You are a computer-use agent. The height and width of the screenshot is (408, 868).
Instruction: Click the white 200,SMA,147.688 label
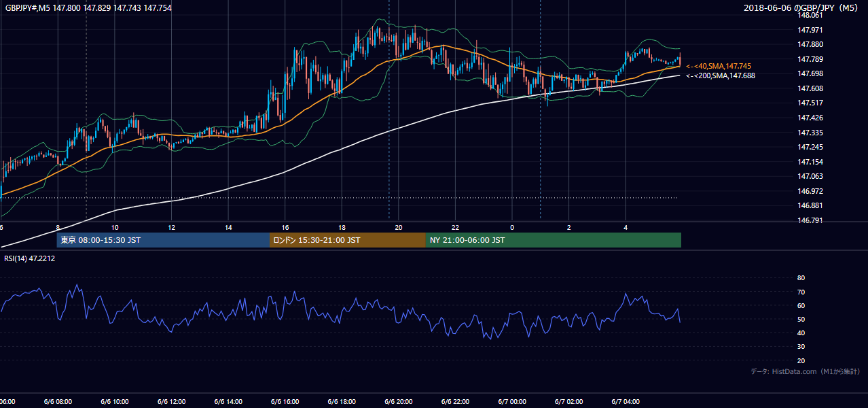[x=720, y=75]
